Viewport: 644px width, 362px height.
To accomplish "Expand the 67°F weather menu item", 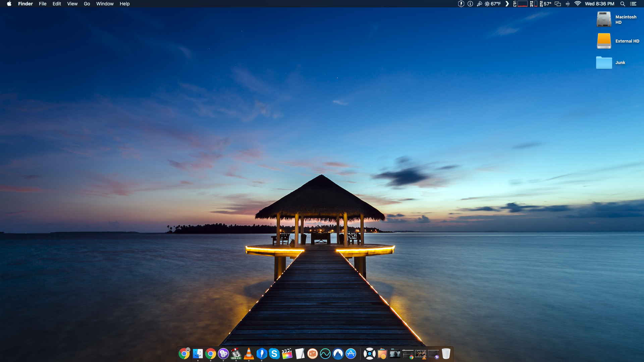I will click(x=493, y=4).
